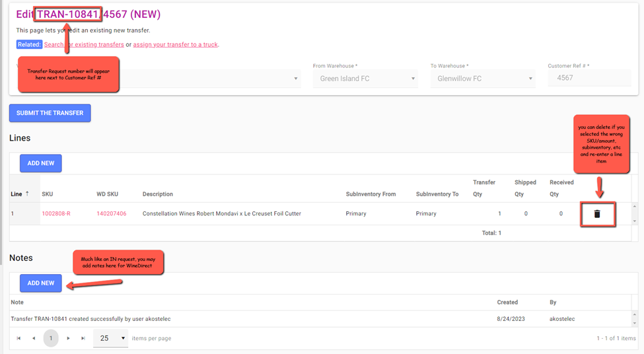Open SKU 1002808-R link

pyautogui.click(x=56, y=213)
